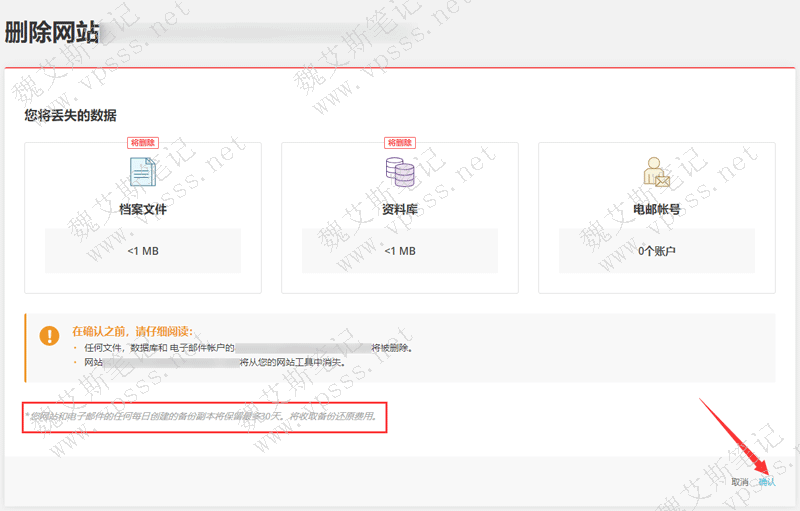Screen dimensions: 800x511
Task: Select the 资料库 card label
Action: (399, 209)
